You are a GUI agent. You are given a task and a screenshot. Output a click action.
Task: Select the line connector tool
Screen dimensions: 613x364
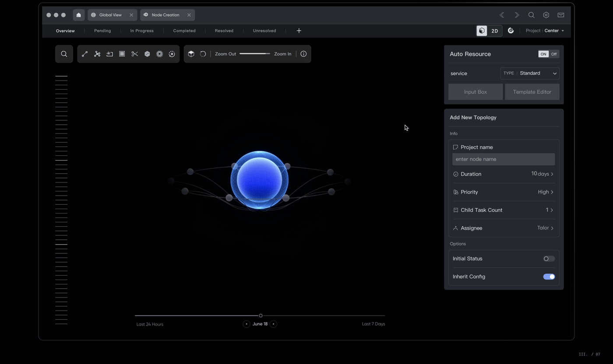[85, 54]
